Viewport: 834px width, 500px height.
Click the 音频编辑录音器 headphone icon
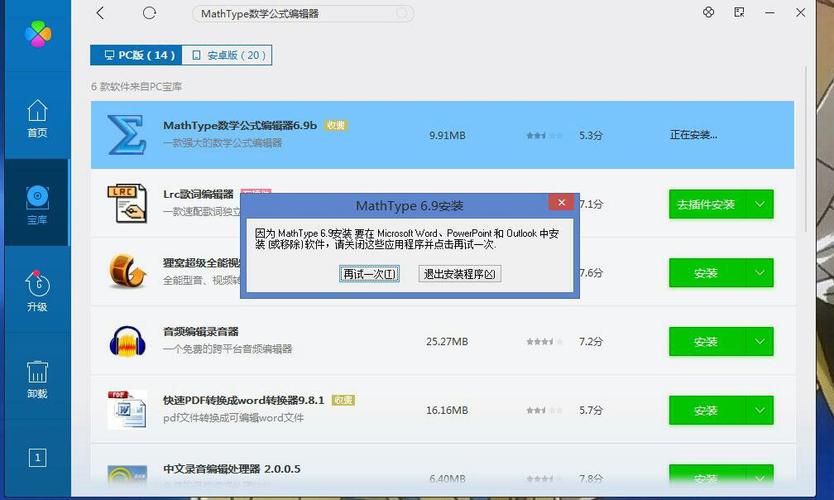(127, 340)
